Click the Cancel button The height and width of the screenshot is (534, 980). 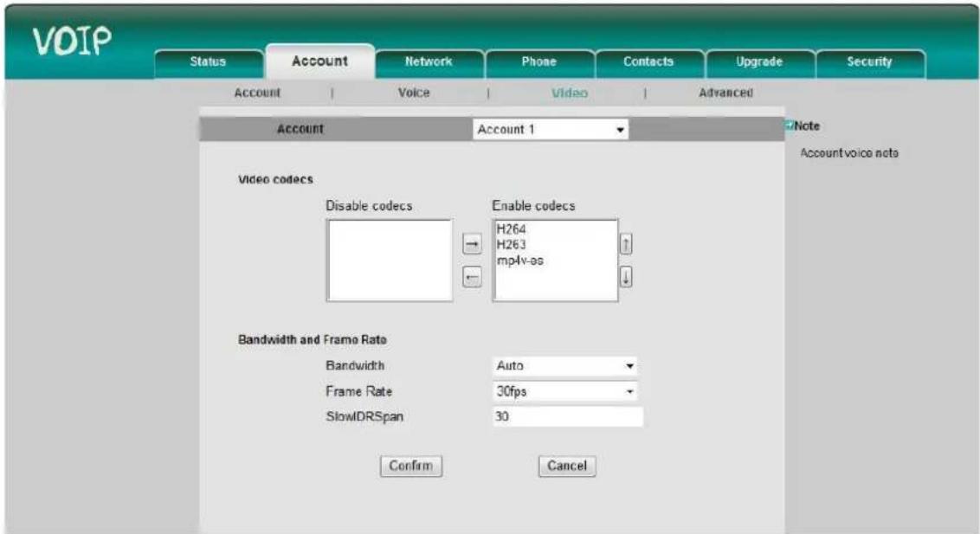[x=567, y=466]
